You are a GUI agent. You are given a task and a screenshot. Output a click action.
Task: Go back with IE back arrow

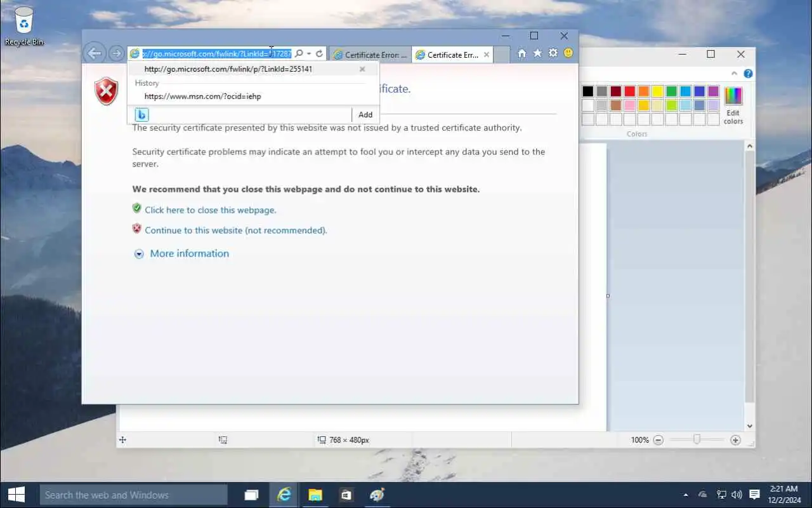(x=94, y=53)
